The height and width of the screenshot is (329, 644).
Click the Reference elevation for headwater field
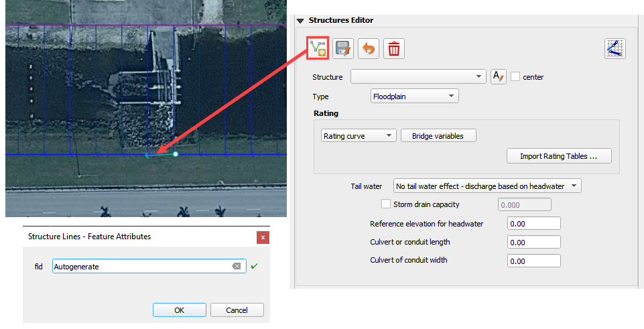533,224
